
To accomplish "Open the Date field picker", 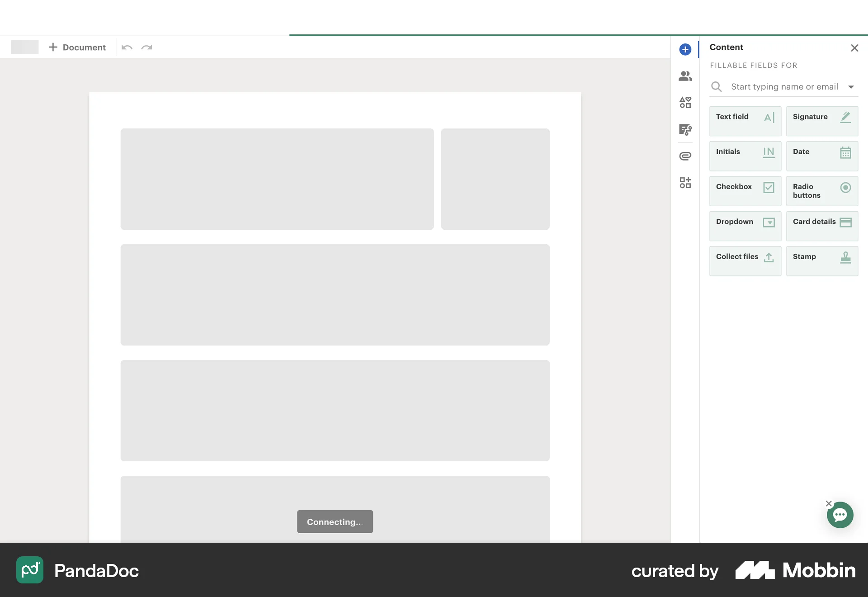I will tap(821, 156).
